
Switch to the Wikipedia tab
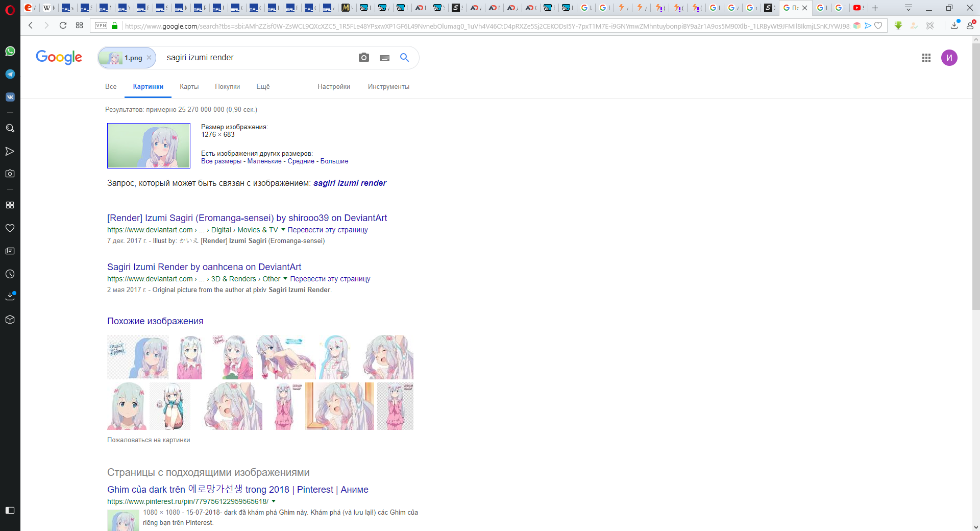point(48,8)
